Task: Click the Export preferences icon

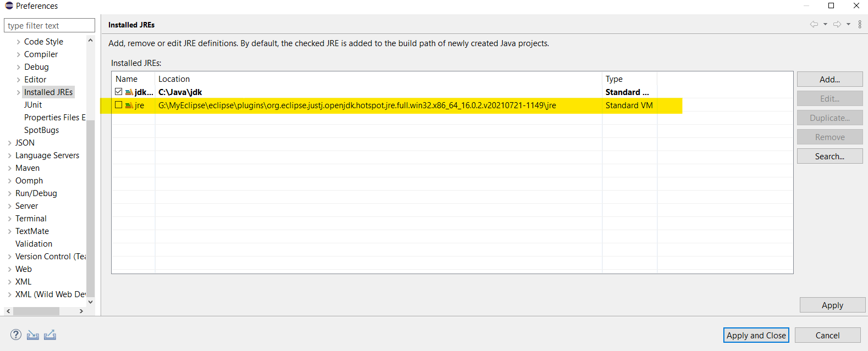Action: coord(50,335)
